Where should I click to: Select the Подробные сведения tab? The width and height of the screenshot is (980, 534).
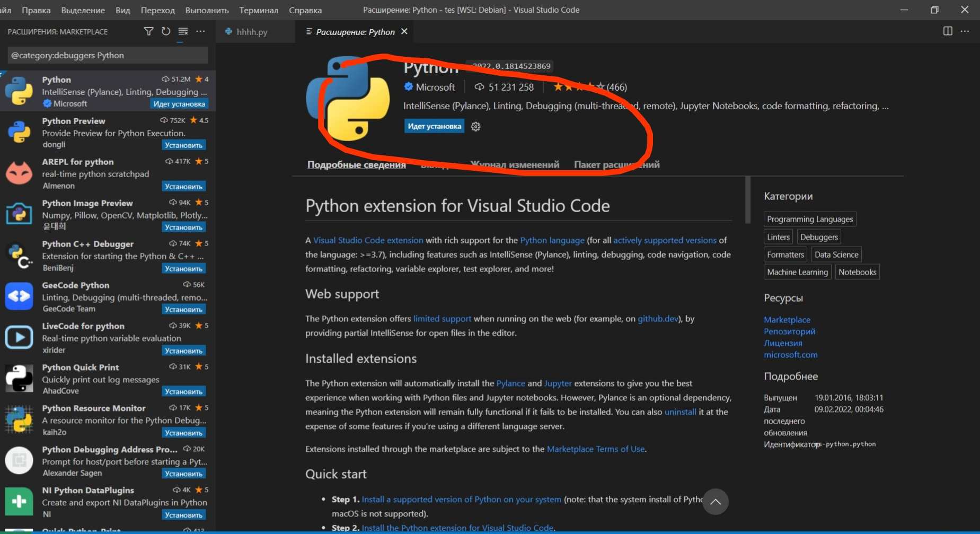(357, 164)
